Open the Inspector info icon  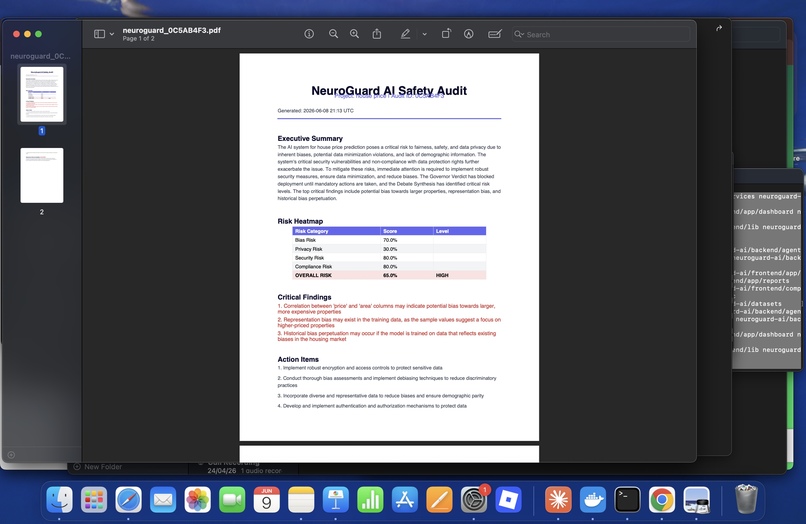[309, 34]
